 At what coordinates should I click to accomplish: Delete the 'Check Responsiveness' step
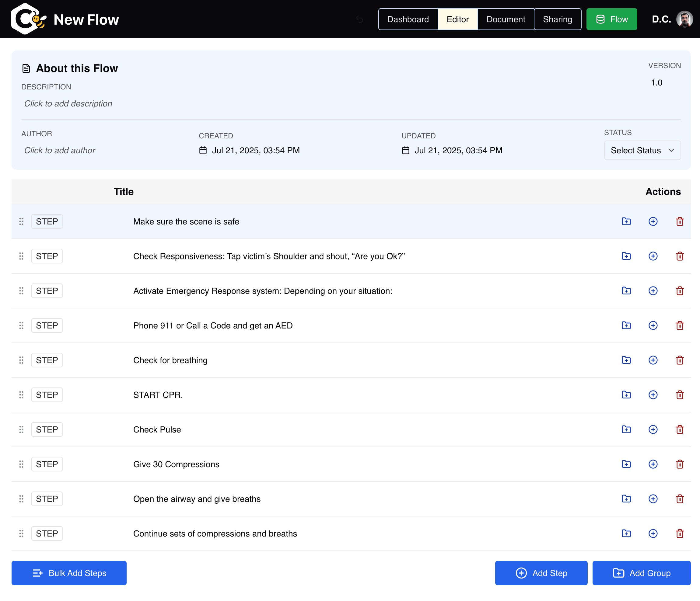click(x=680, y=256)
